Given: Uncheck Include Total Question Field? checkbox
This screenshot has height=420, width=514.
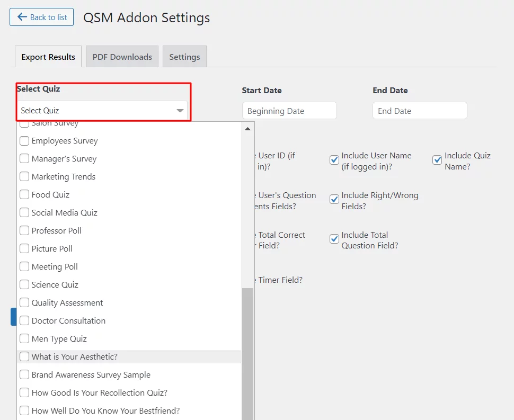Looking at the screenshot, I should tap(334, 239).
